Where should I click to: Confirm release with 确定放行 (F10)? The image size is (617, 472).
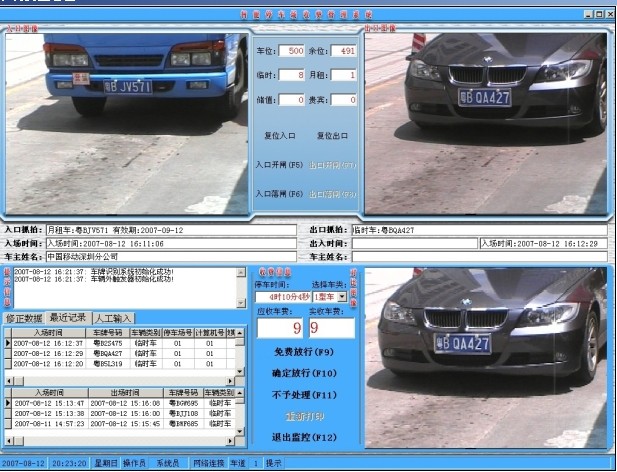pyautogui.click(x=302, y=373)
